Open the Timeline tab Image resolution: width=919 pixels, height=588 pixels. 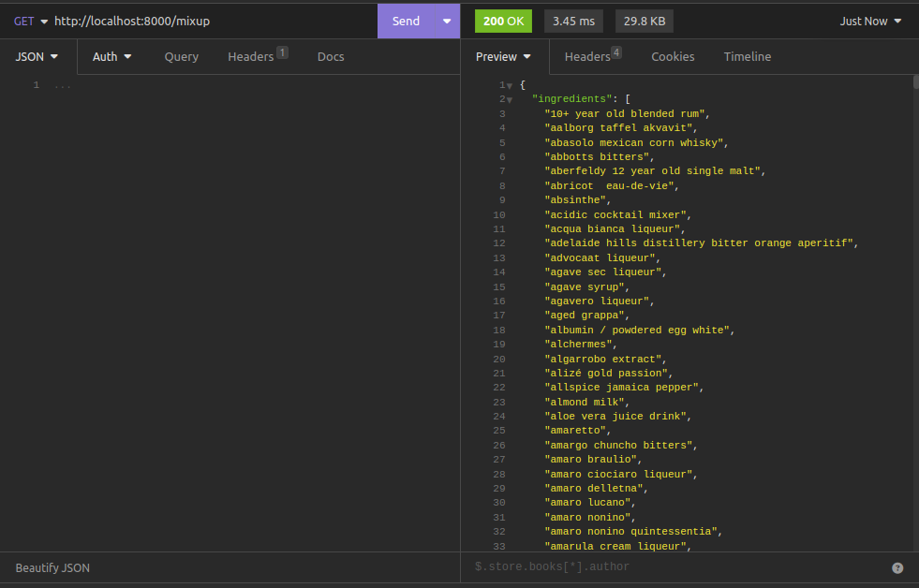pos(747,56)
